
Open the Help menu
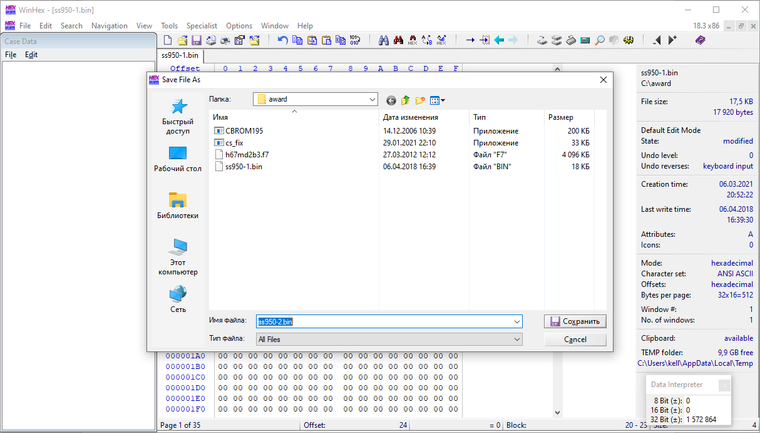305,26
